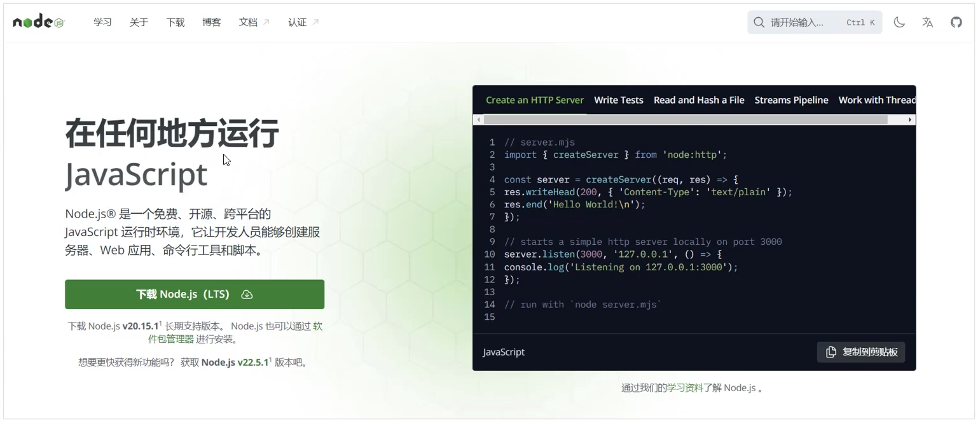Screen dimensions: 980x423
Task: Toggle dark mode with moon icon
Action: point(899,22)
